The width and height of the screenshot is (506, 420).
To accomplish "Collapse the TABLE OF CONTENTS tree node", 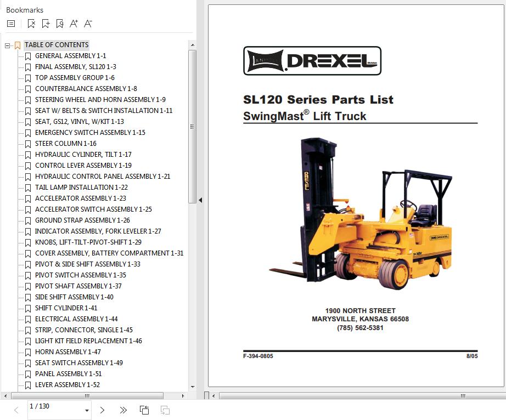I will click(x=8, y=46).
